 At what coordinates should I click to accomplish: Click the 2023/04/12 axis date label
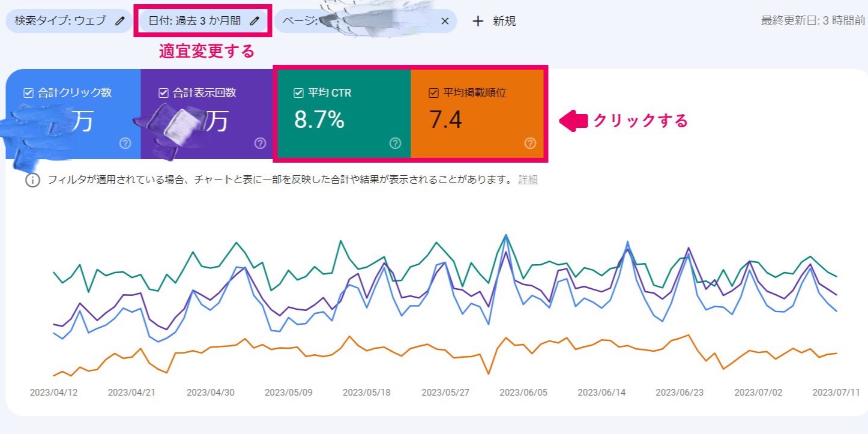point(53,393)
